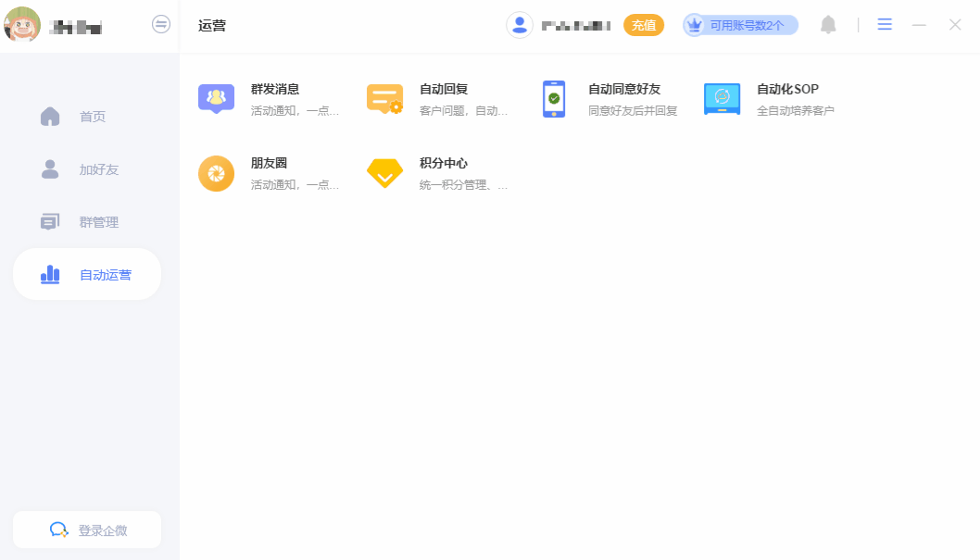Open the 自动回复 title text
The height and width of the screenshot is (560, 980).
point(444,89)
